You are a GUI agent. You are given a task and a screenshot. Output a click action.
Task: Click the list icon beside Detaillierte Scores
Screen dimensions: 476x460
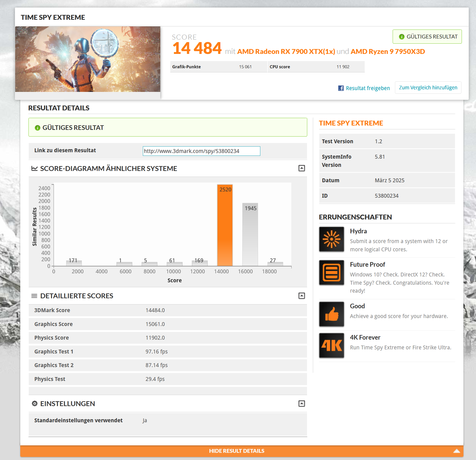pos(34,296)
